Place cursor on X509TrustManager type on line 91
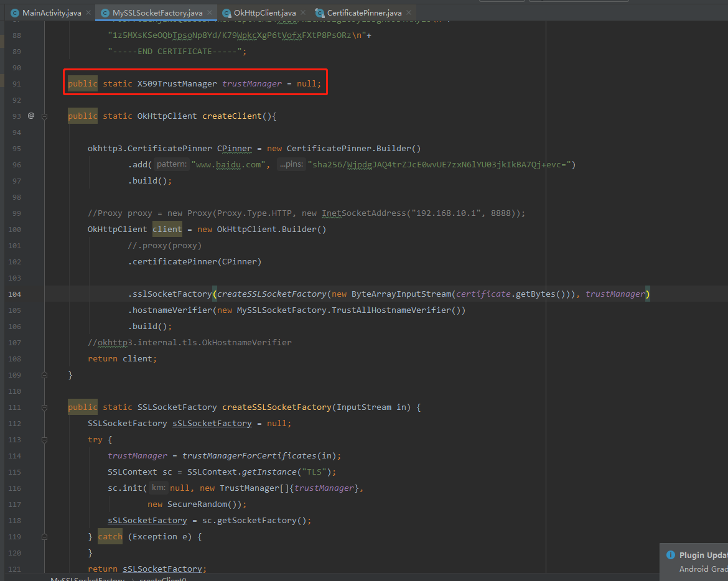The width and height of the screenshot is (728, 581). [177, 84]
